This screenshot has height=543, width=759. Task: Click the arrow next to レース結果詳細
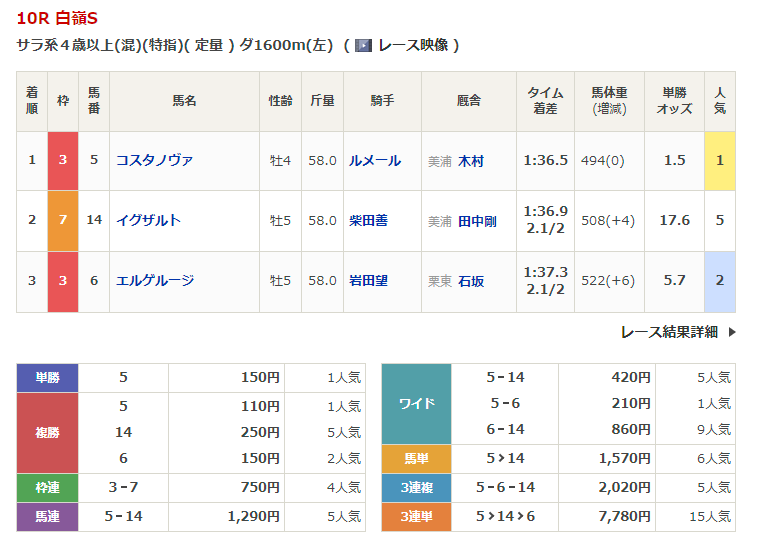(731, 332)
